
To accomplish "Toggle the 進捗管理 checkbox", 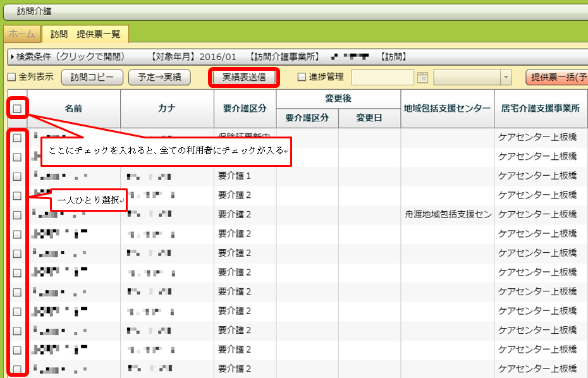I will tap(302, 77).
